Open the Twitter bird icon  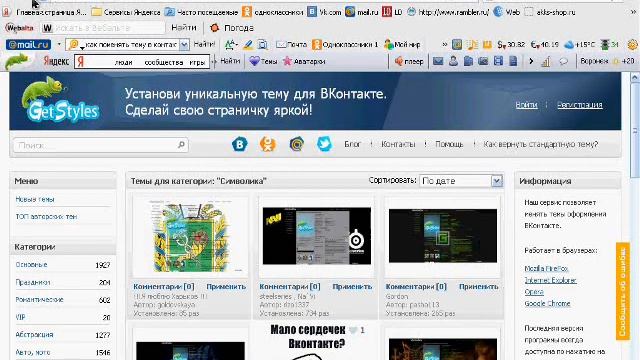pos(324,144)
